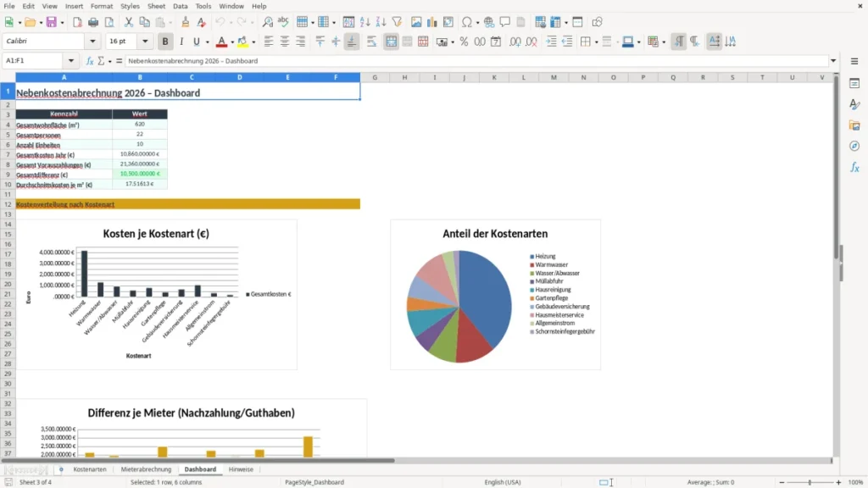Insert Image icon in toolbar
This screenshot has height=488, width=868.
click(416, 22)
